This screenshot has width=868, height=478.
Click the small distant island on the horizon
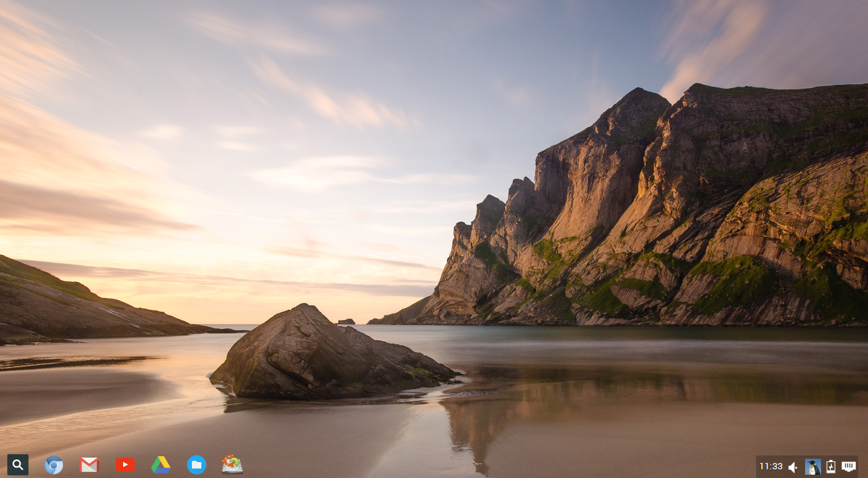346,322
